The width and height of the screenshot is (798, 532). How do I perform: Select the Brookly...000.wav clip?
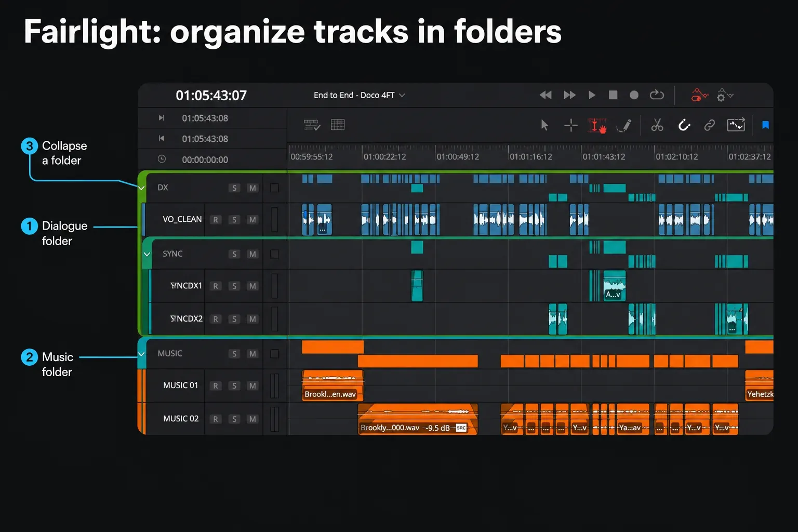coord(418,419)
